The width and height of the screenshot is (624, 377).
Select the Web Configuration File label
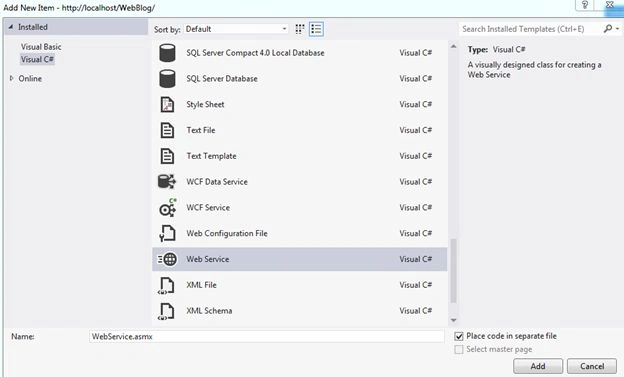pos(227,233)
